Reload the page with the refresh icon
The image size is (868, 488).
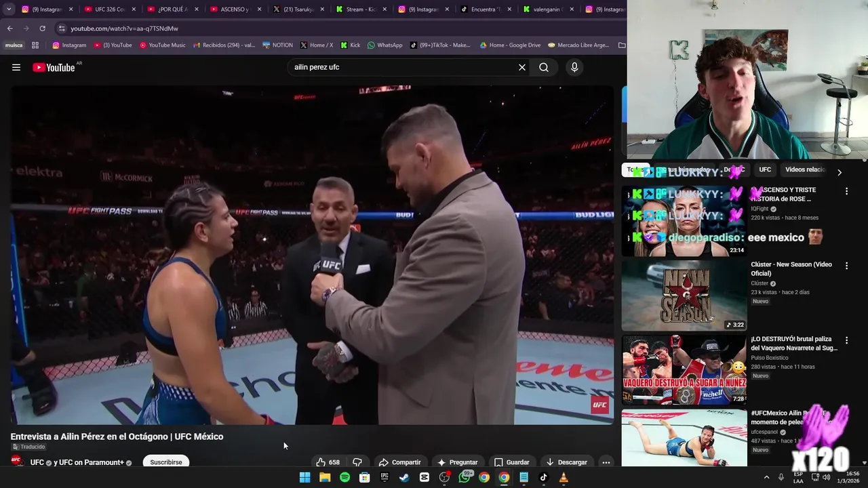pyautogui.click(x=42, y=28)
